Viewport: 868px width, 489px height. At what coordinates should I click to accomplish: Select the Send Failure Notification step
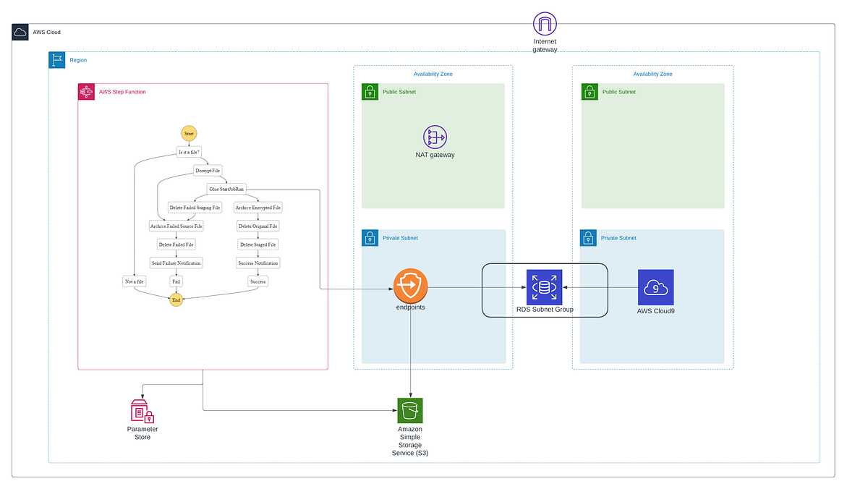pyautogui.click(x=176, y=263)
